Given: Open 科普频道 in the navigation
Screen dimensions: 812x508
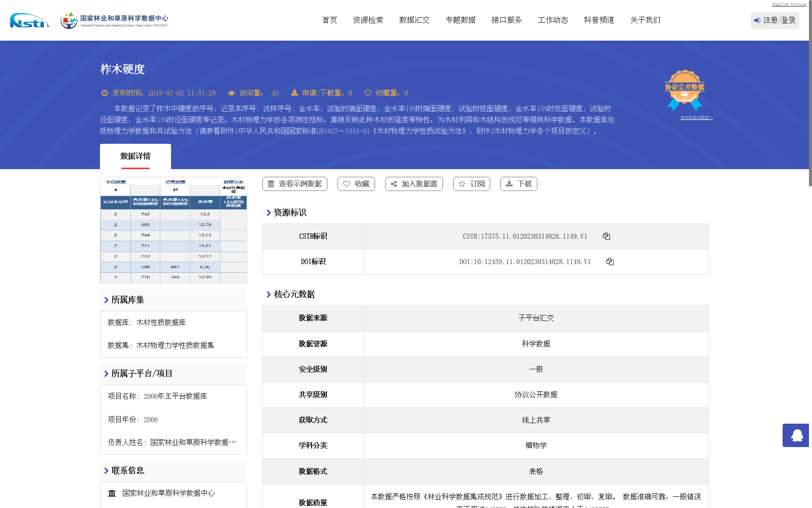Looking at the screenshot, I should [599, 20].
